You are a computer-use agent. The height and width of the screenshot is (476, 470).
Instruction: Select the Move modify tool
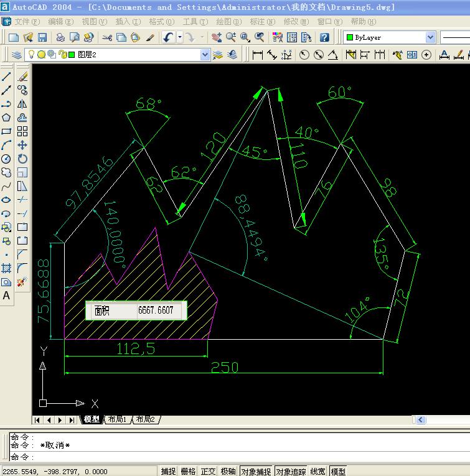pyautogui.click(x=22, y=145)
